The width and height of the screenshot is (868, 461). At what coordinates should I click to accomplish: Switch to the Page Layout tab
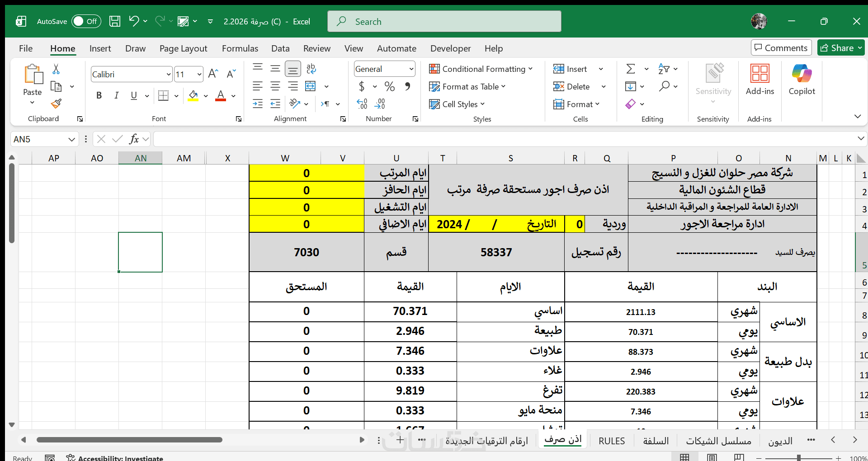coord(183,48)
